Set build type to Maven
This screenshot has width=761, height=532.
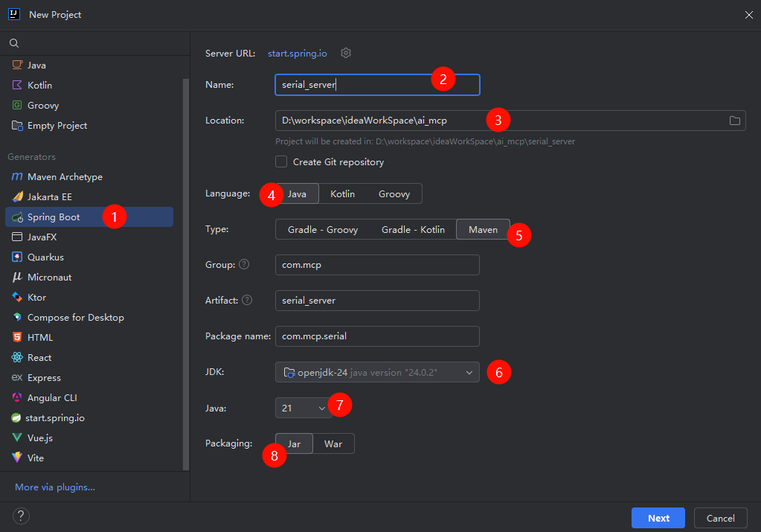pos(483,230)
